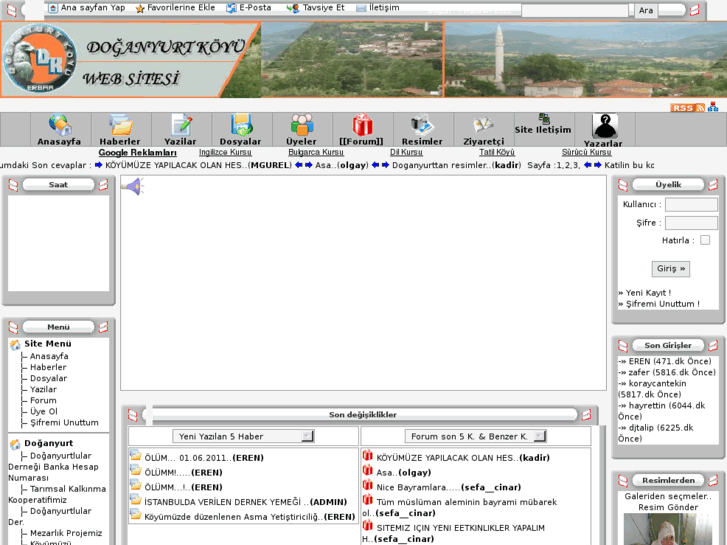Image resolution: width=727 pixels, height=545 pixels.
Task: Click the sitemap icon beside RSS
Action: (x=713, y=107)
